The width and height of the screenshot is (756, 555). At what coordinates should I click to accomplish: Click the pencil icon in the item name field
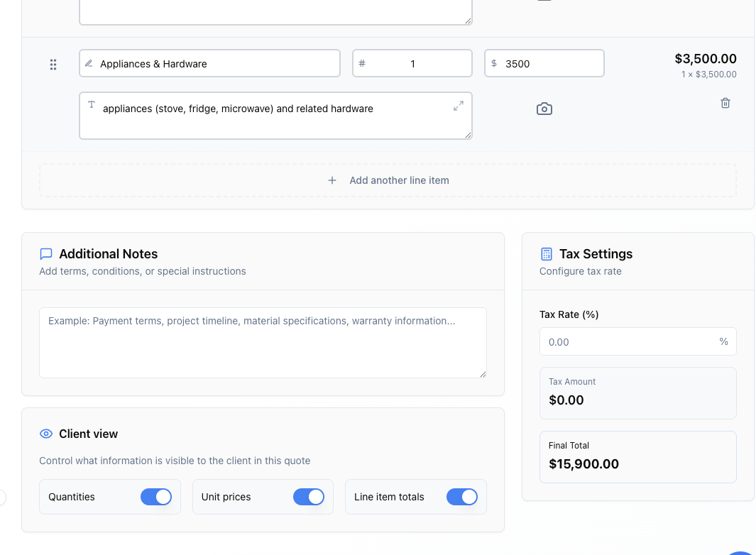coord(89,63)
